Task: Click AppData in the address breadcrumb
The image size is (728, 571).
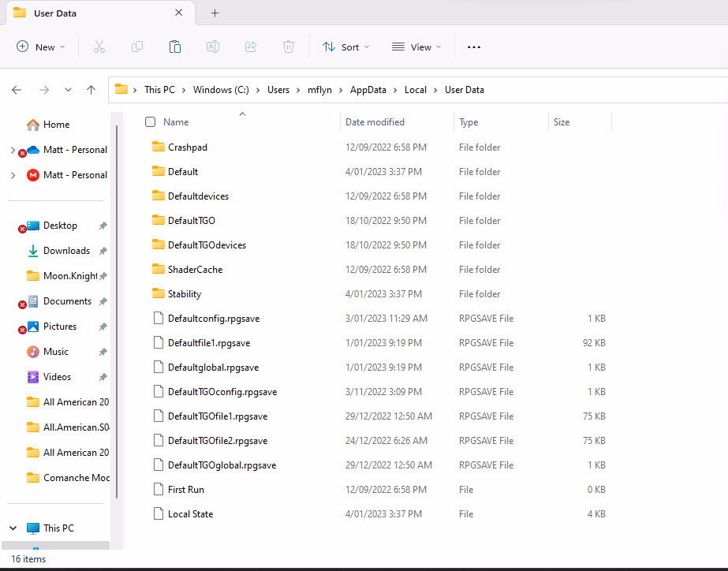Action: 368,90
